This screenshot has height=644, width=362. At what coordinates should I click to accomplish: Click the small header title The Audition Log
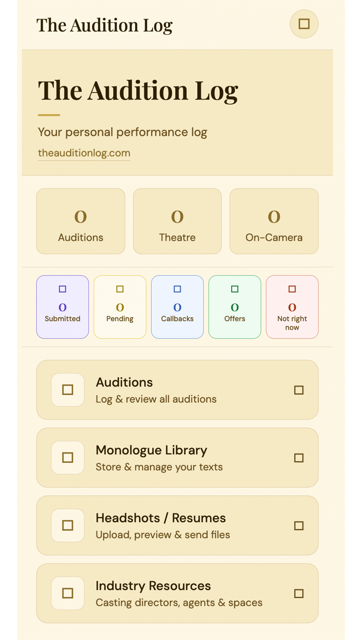click(x=105, y=25)
